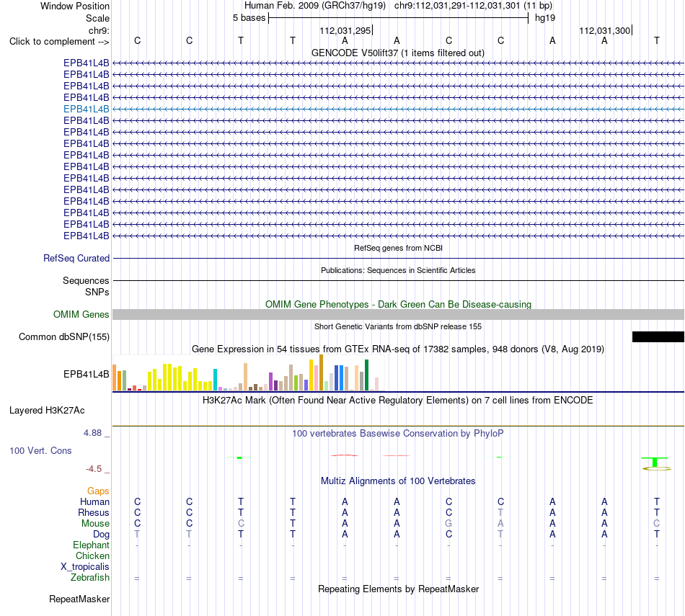Click the Common dbSNP(155) label

pos(64,337)
